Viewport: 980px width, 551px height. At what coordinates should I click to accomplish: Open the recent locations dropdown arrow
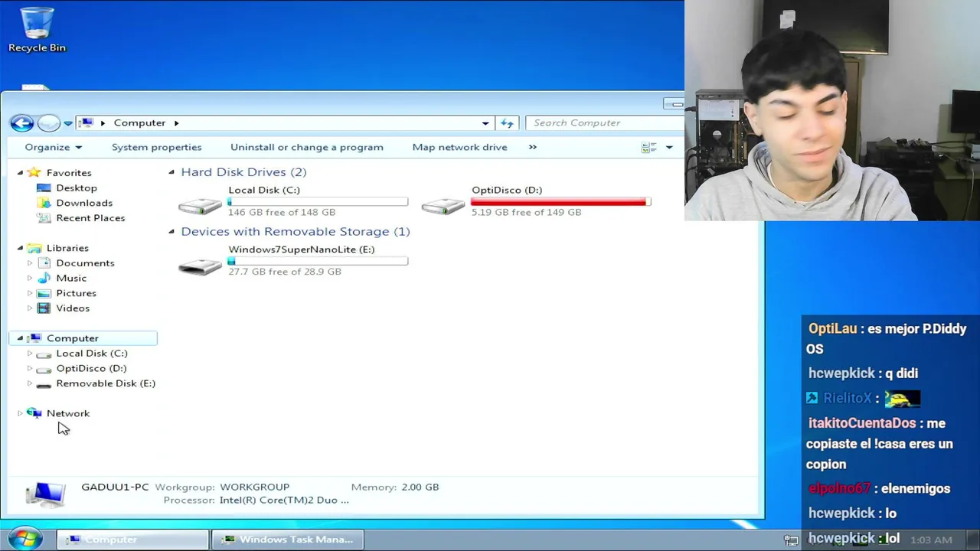click(x=68, y=123)
